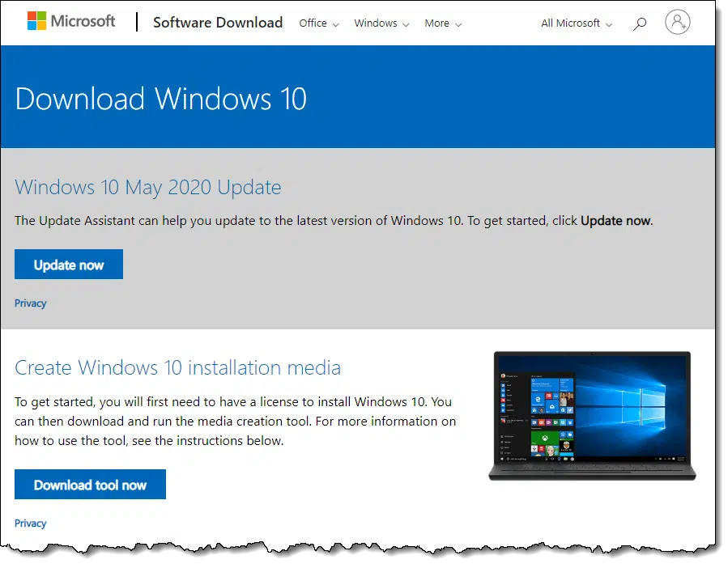Click the Microsoft four-color logo
The height and width of the screenshot is (568, 728).
point(36,21)
